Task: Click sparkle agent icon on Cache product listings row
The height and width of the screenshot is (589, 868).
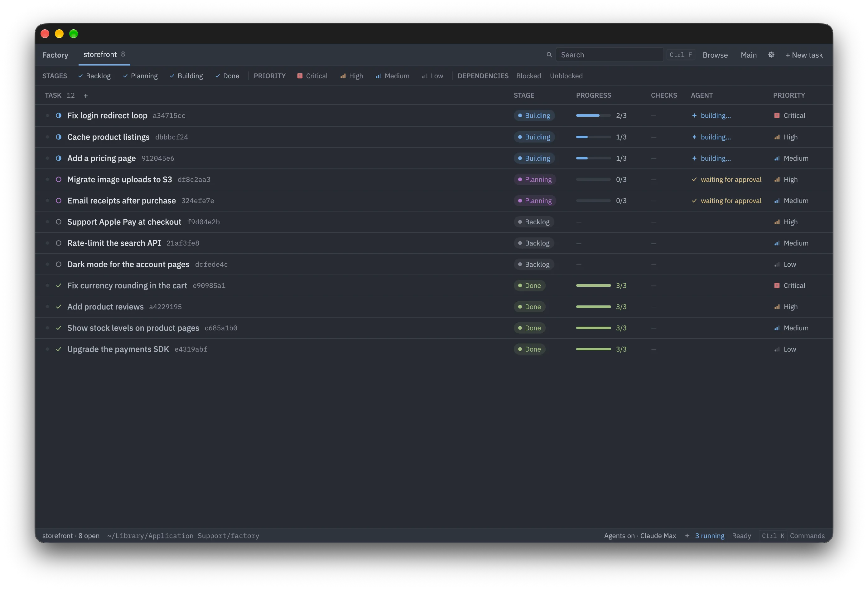Action: [x=694, y=137]
